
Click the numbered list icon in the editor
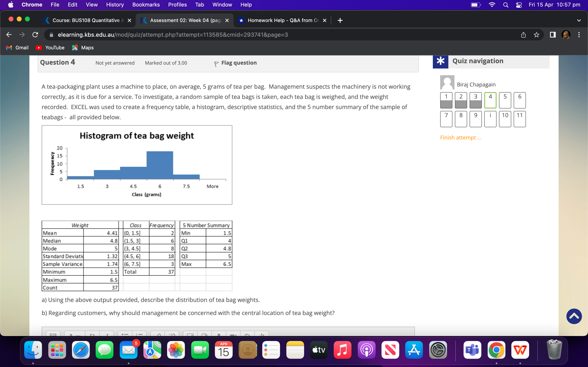(139, 336)
